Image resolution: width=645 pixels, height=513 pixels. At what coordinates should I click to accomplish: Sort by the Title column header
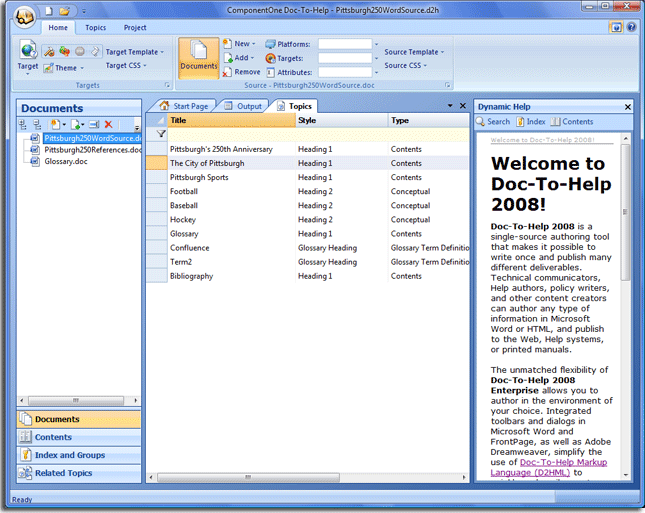tap(232, 120)
